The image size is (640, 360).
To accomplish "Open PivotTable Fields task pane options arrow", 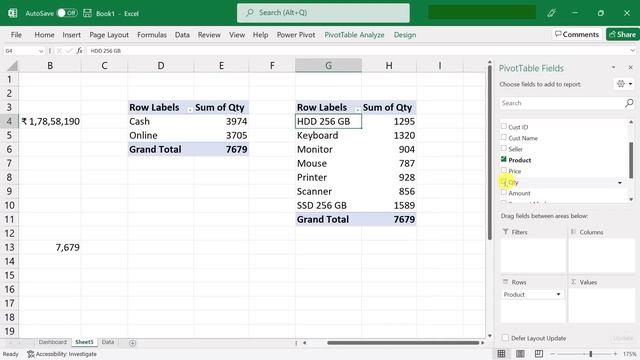I will [x=613, y=67].
